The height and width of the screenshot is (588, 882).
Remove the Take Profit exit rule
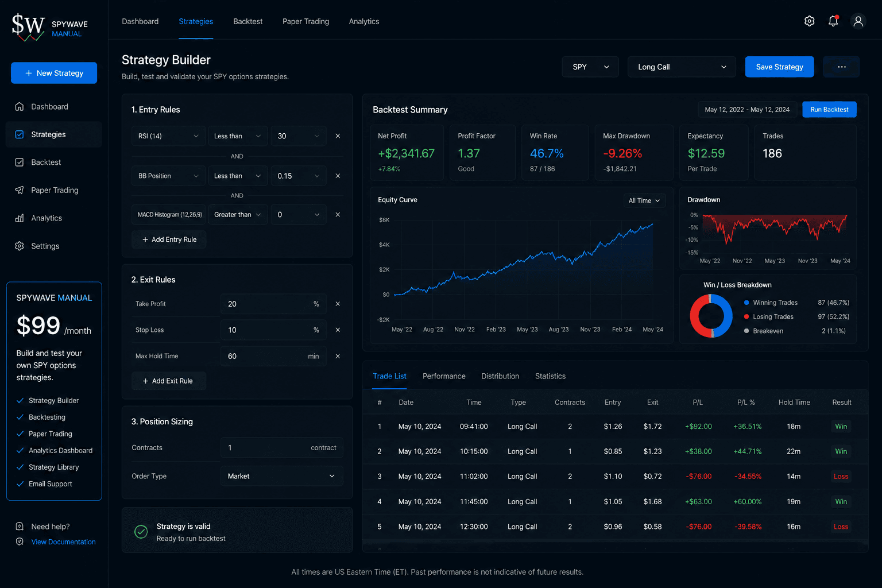[338, 304]
